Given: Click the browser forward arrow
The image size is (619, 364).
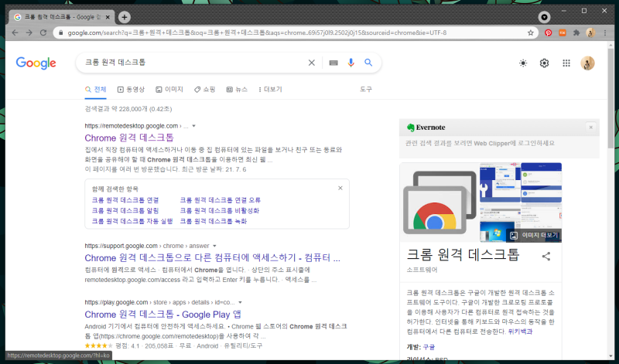Looking at the screenshot, I should coord(29,32).
